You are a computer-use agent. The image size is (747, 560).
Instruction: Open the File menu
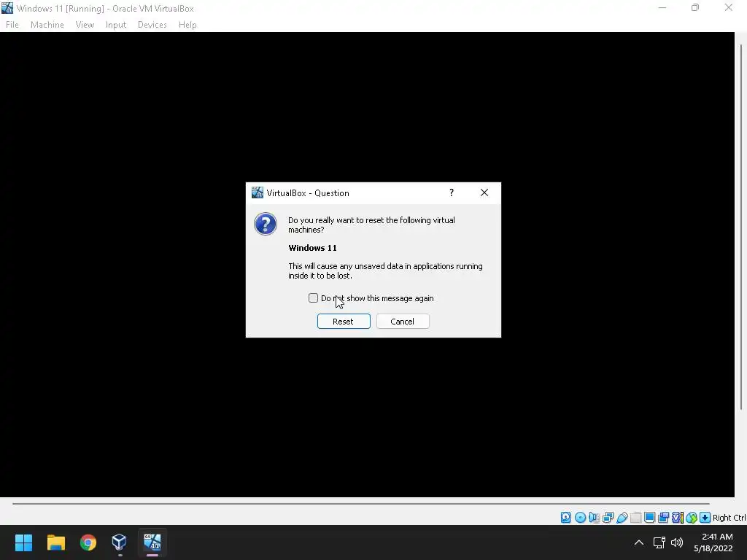[x=12, y=25]
